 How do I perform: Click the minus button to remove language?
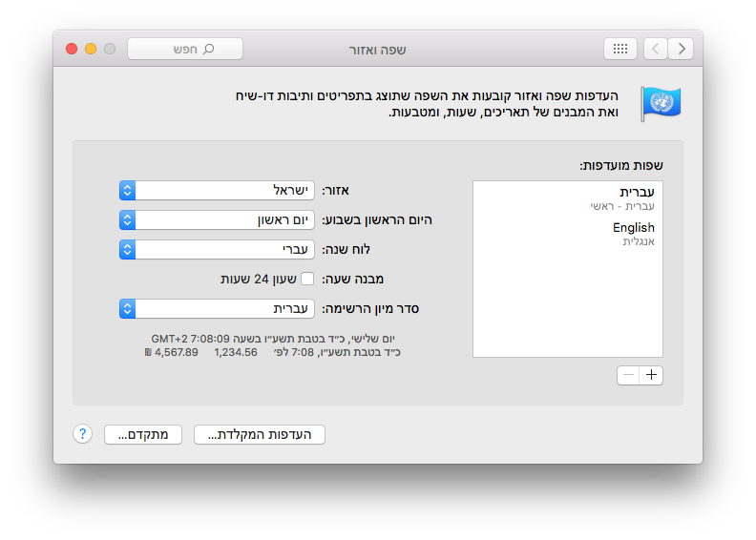[628, 375]
